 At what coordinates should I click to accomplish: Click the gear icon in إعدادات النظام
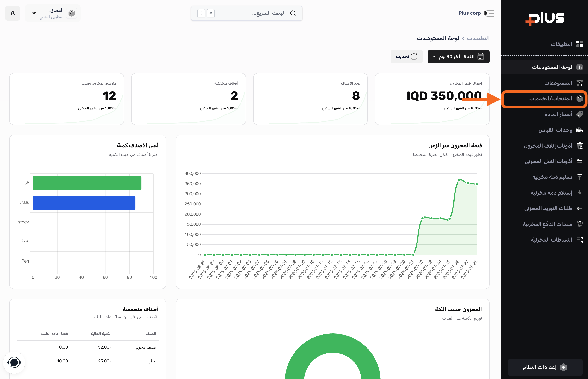point(563,367)
